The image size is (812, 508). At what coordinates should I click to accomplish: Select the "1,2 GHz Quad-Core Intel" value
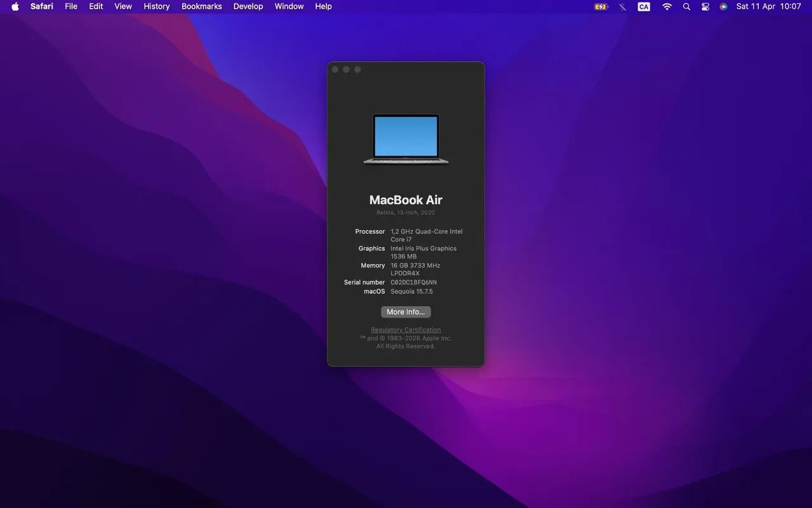pos(426,232)
